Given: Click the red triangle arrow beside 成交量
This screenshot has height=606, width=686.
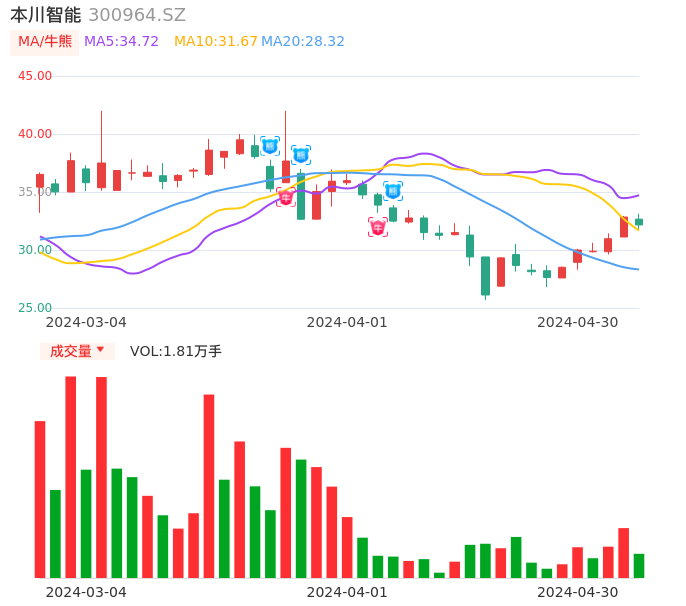Looking at the screenshot, I should 101,351.
